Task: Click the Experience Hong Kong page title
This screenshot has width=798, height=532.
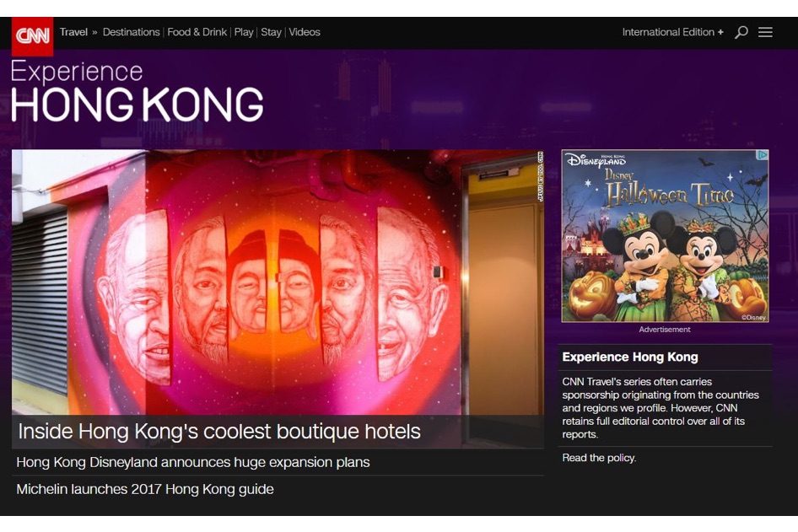Action: tap(137, 92)
